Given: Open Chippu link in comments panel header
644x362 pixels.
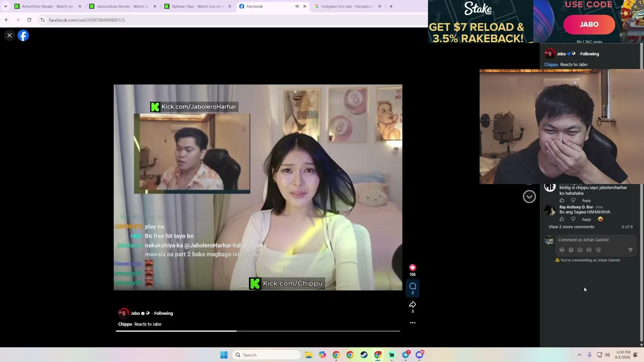Looking at the screenshot, I should (551, 64).
